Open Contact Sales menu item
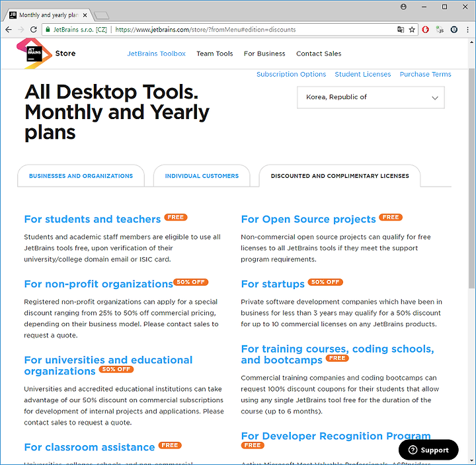Viewport: 476px width, 465px height. tap(319, 54)
